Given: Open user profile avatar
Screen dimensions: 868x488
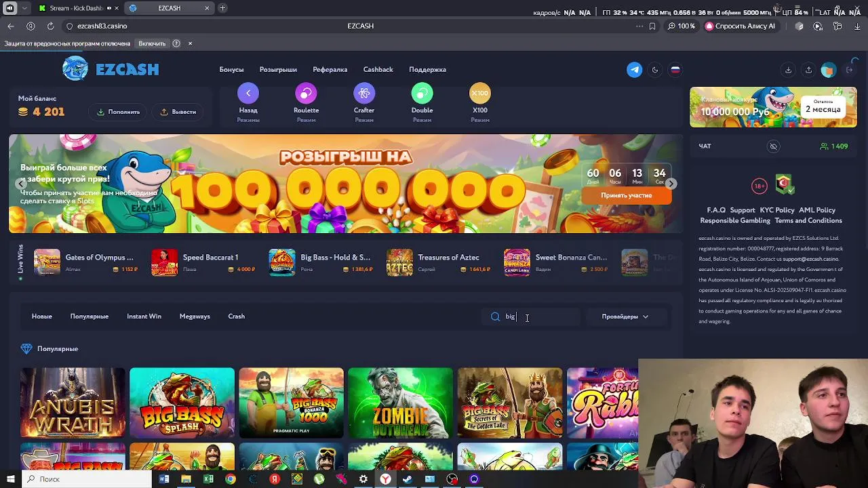Looking at the screenshot, I should 828,70.
